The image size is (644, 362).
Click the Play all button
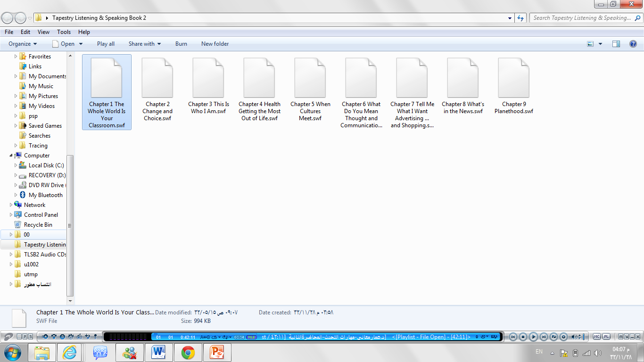point(106,44)
